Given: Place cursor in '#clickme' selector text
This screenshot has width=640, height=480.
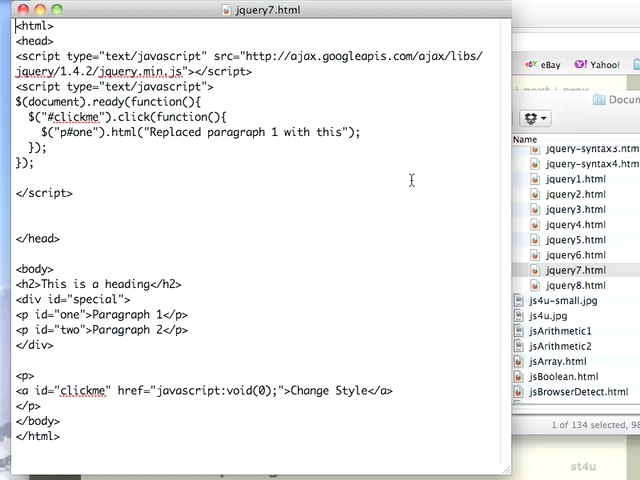Looking at the screenshot, I should click(73, 117).
